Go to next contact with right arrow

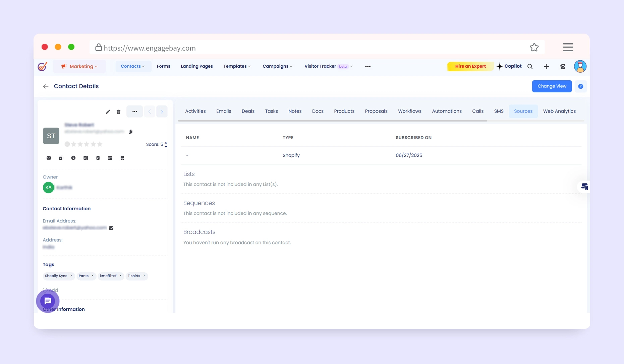click(162, 112)
